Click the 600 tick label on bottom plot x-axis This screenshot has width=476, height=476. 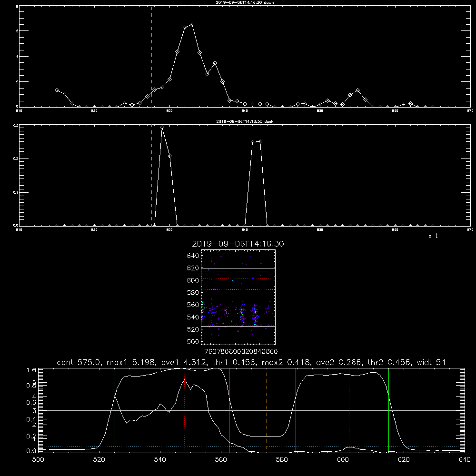[x=343, y=460]
